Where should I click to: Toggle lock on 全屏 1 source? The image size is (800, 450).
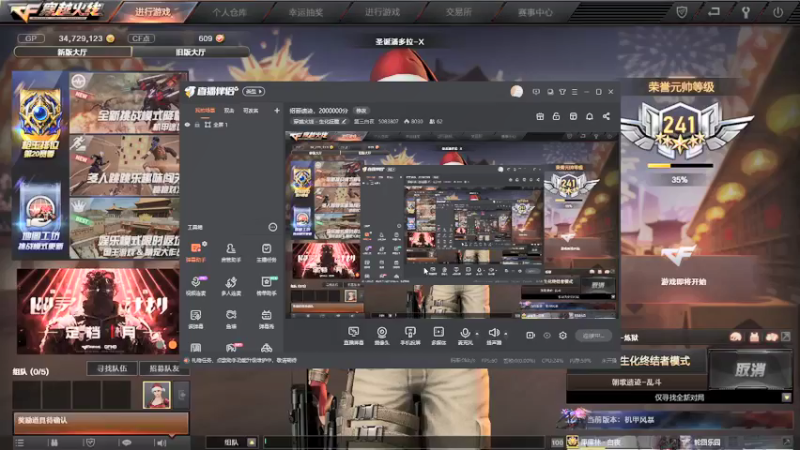pos(197,124)
